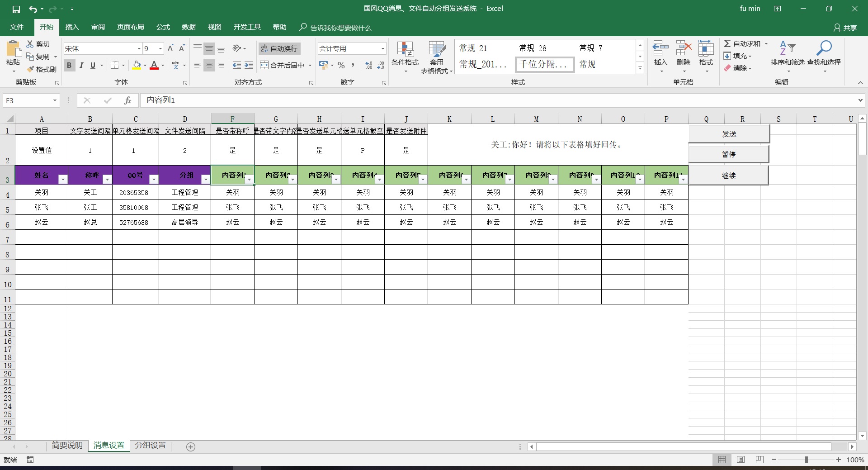Open the Name Box dropdown arrow
Viewport: 868px width, 470px height.
(x=55, y=100)
